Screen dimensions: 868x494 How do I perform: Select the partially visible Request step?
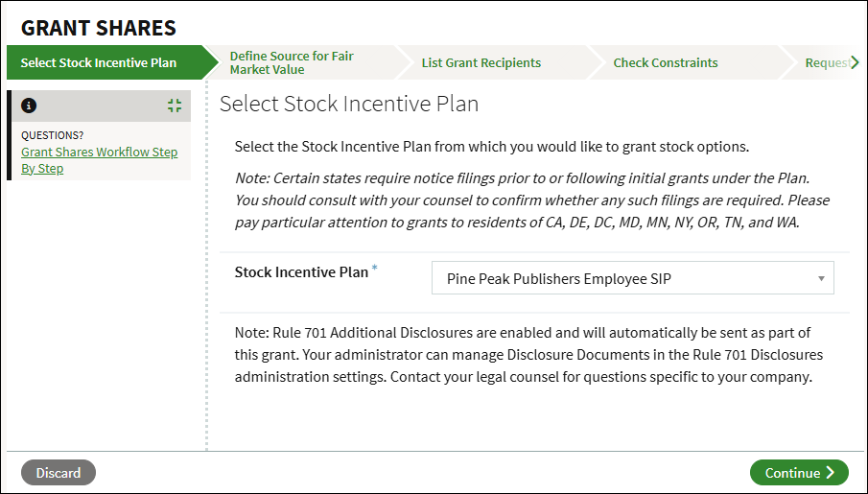point(827,63)
